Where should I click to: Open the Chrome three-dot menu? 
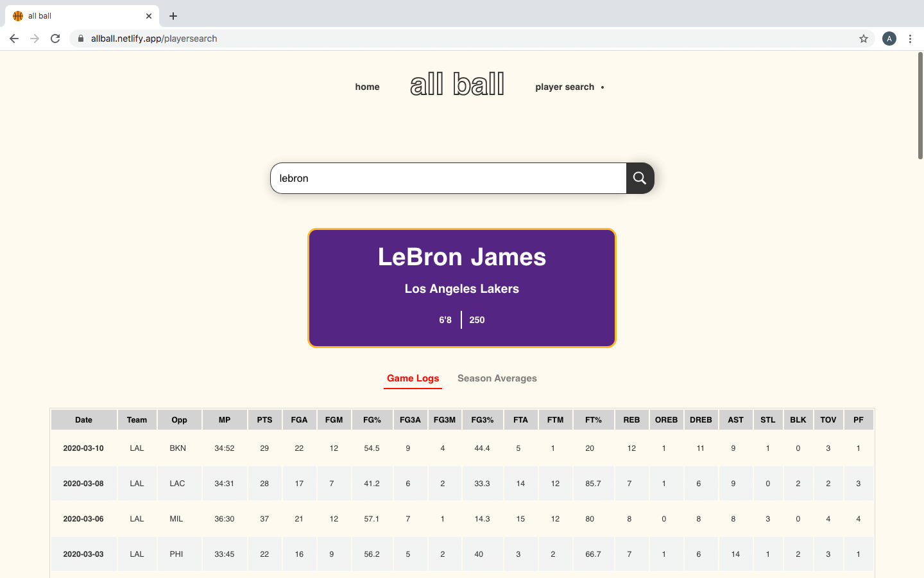[x=910, y=39]
